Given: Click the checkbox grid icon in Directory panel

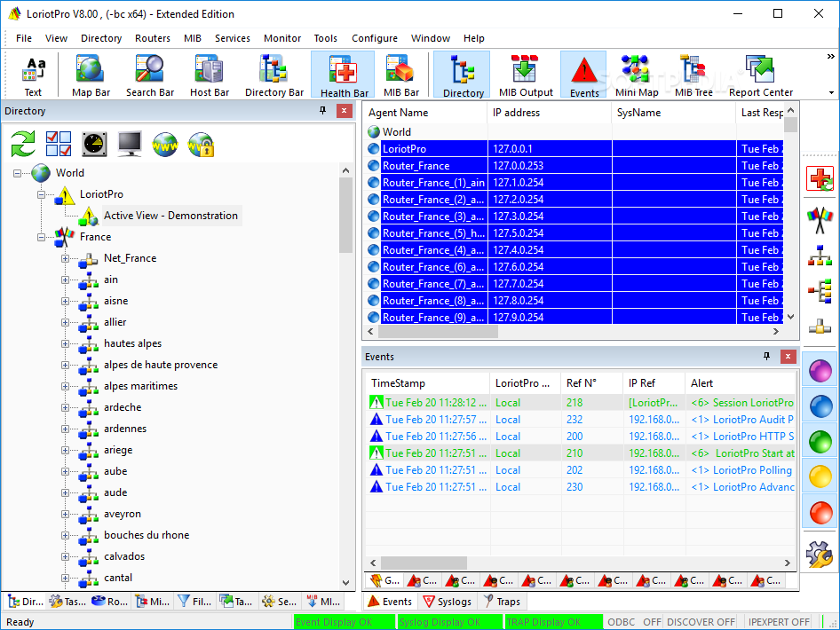Looking at the screenshot, I should click(59, 144).
